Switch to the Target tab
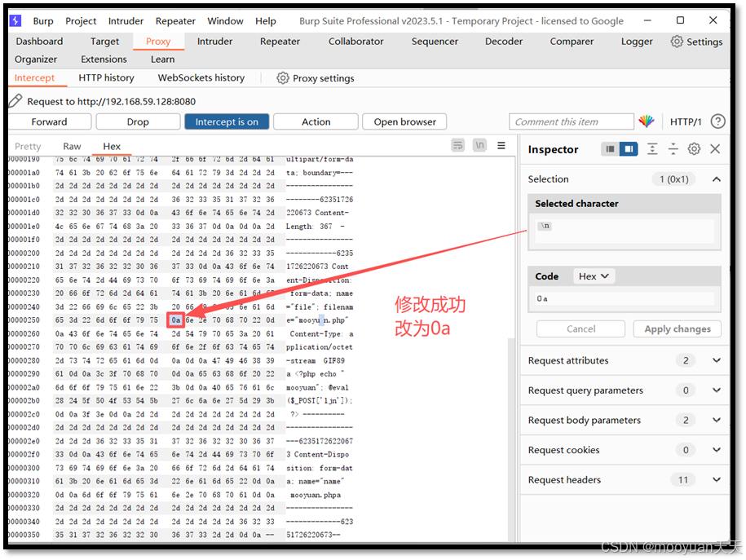Viewport: 746px width, 560px height. [x=104, y=42]
